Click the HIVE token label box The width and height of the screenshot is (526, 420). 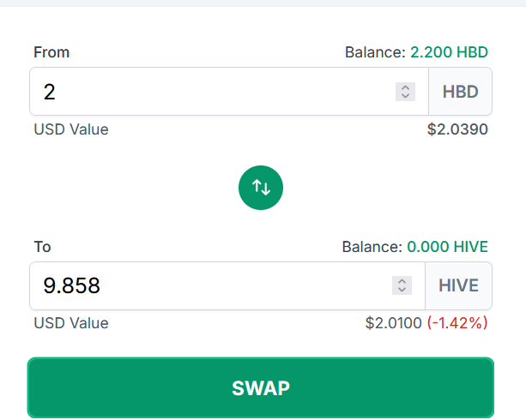click(x=458, y=285)
